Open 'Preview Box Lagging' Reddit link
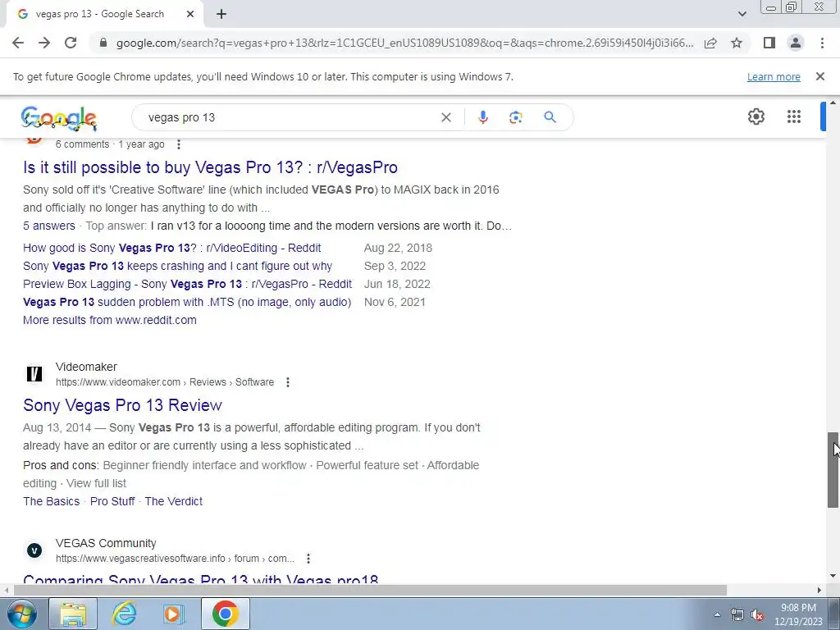 click(188, 284)
